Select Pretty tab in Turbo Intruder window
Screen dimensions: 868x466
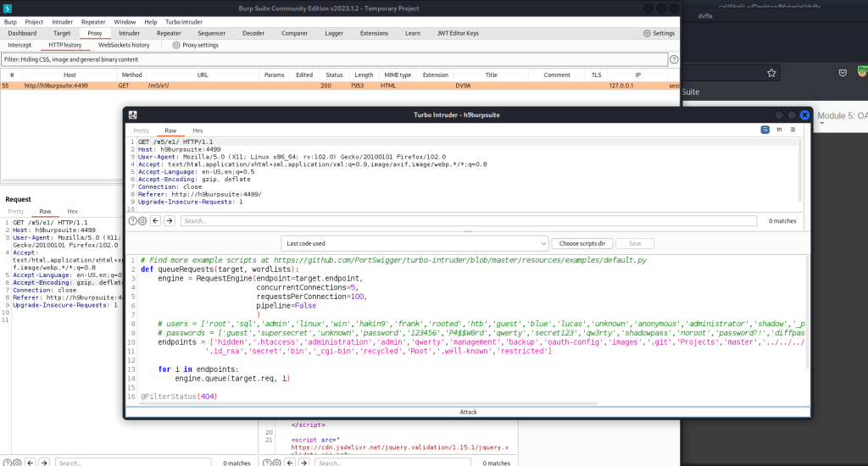[x=142, y=130]
